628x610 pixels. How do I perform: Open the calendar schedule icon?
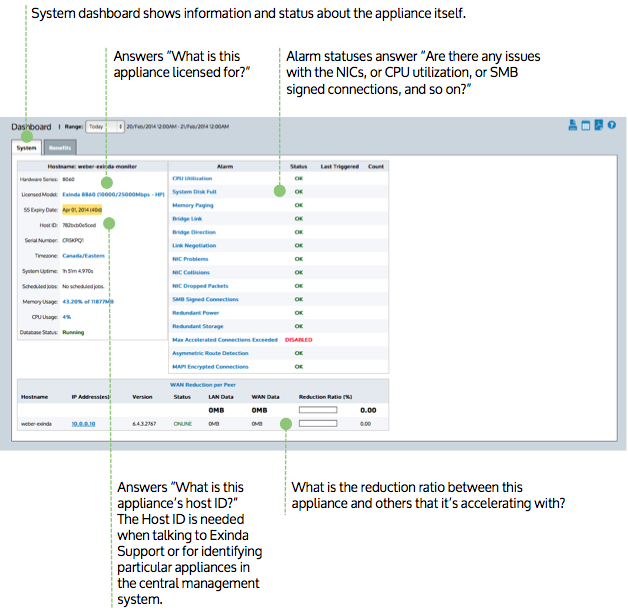586,125
